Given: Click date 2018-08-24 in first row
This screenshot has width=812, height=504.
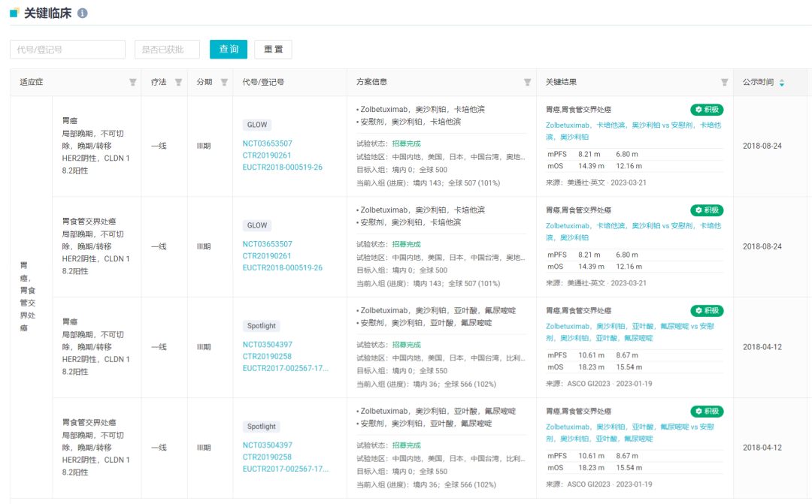Looking at the screenshot, I should (762, 146).
